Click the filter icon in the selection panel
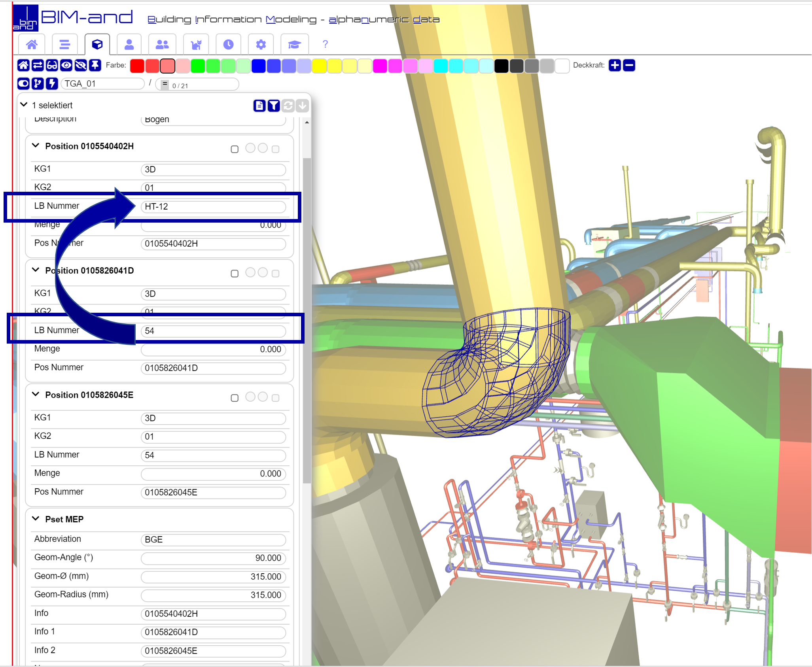812x667 pixels. coord(274,106)
